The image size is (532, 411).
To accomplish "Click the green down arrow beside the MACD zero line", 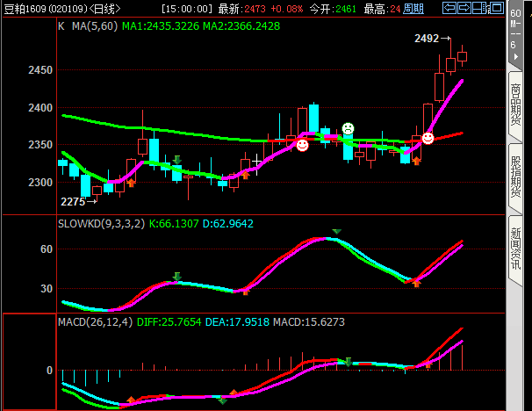I will click(x=349, y=362).
